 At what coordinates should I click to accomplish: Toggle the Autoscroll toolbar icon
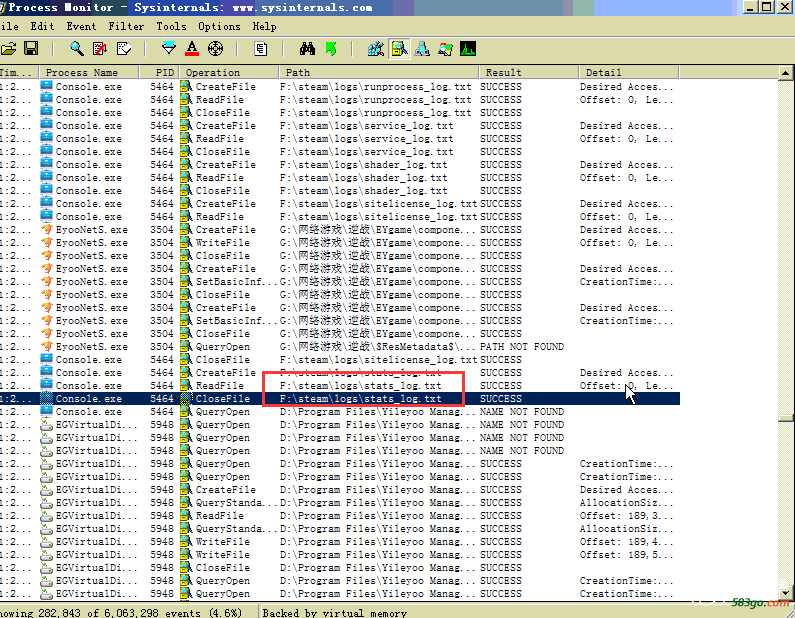point(100,49)
